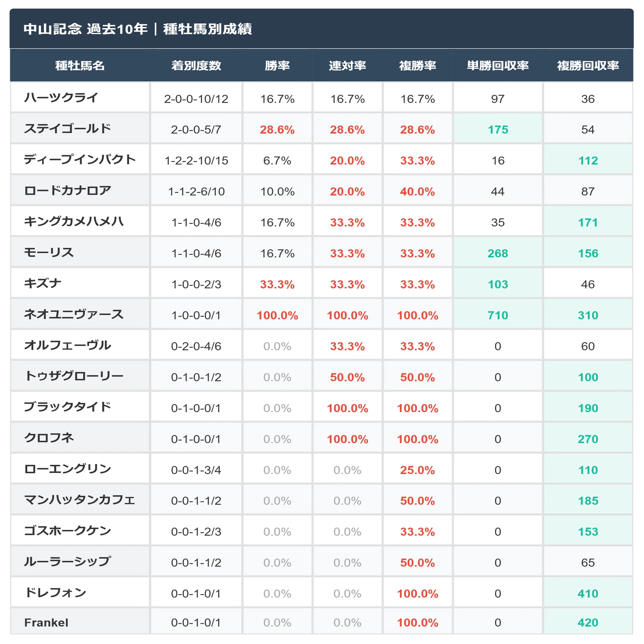This screenshot has height=644, width=644.
Task: Click the 420 place return value
Action: click(x=588, y=623)
